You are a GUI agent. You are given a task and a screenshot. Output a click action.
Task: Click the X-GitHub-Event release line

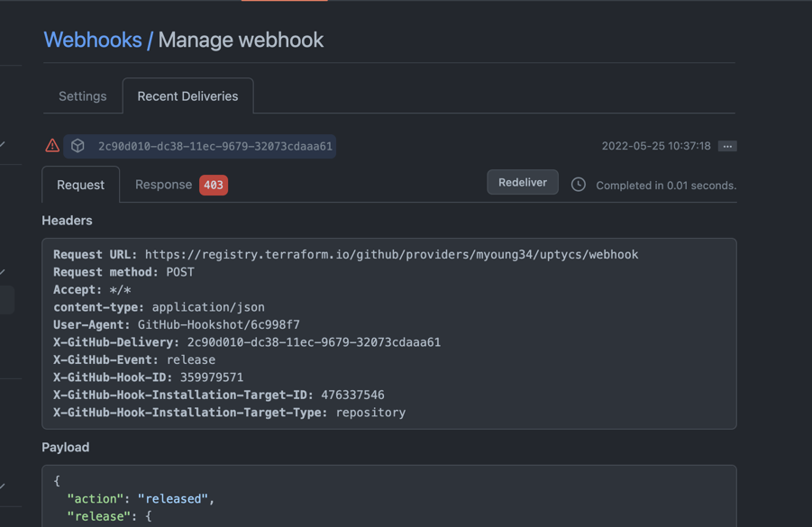pos(134,359)
